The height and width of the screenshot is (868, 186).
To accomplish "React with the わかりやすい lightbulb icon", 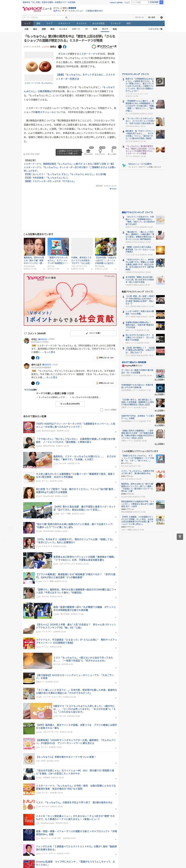I will click(100, 151).
